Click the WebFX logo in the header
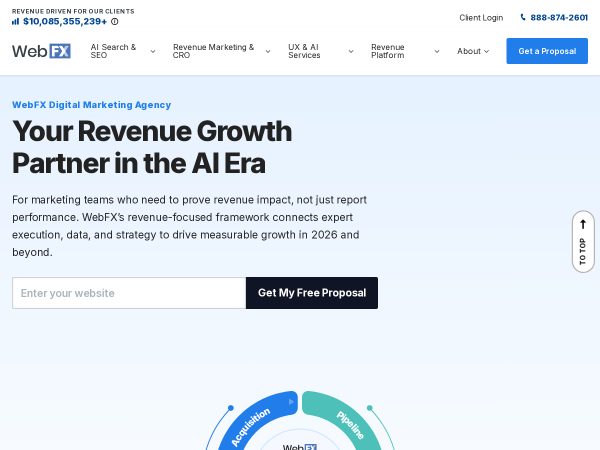This screenshot has width=600, height=450. pyautogui.click(x=41, y=51)
